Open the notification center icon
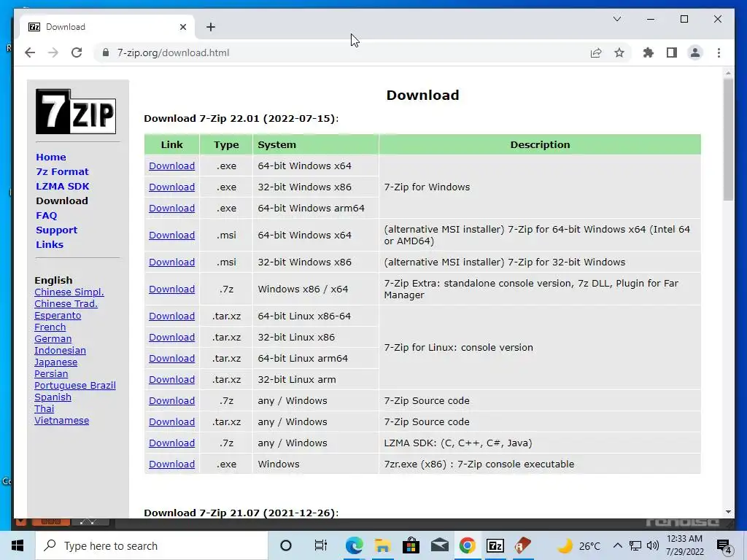747x560 pixels. point(724,546)
